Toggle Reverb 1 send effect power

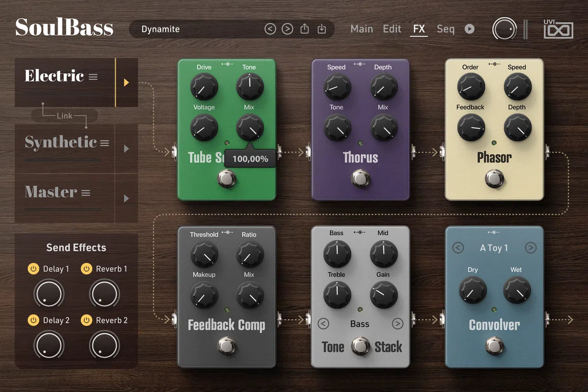86,269
